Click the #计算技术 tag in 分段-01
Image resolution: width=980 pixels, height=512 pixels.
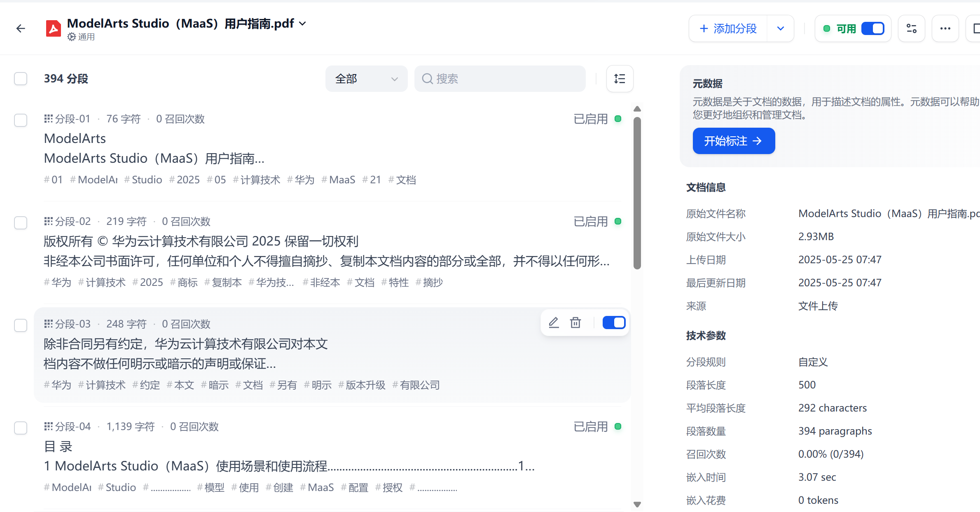click(256, 180)
